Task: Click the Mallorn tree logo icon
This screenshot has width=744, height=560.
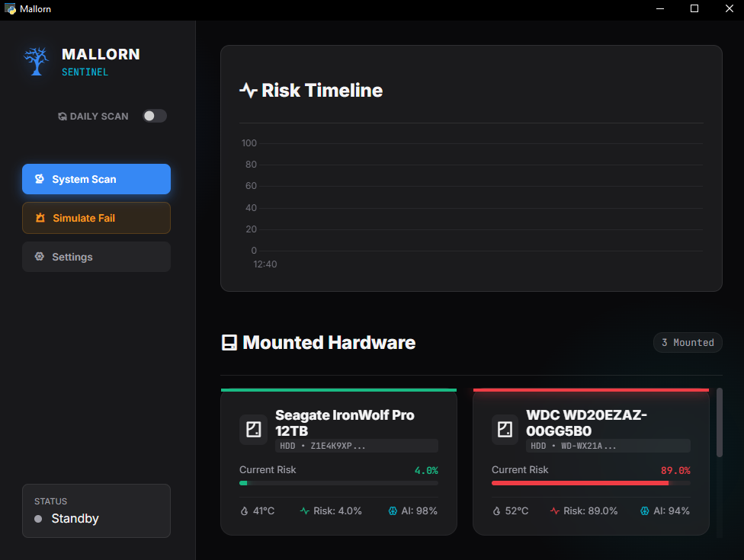Action: [x=36, y=60]
